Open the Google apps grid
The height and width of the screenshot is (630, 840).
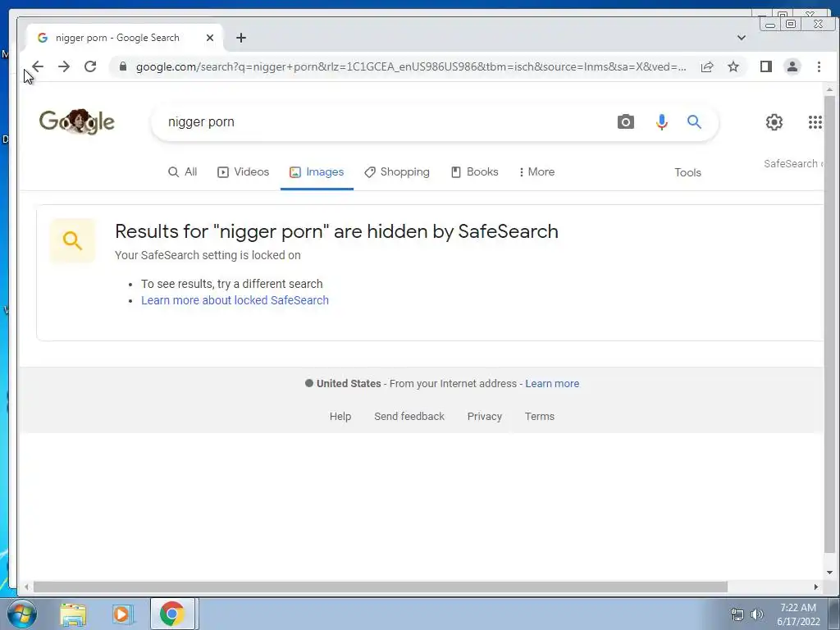click(x=815, y=122)
